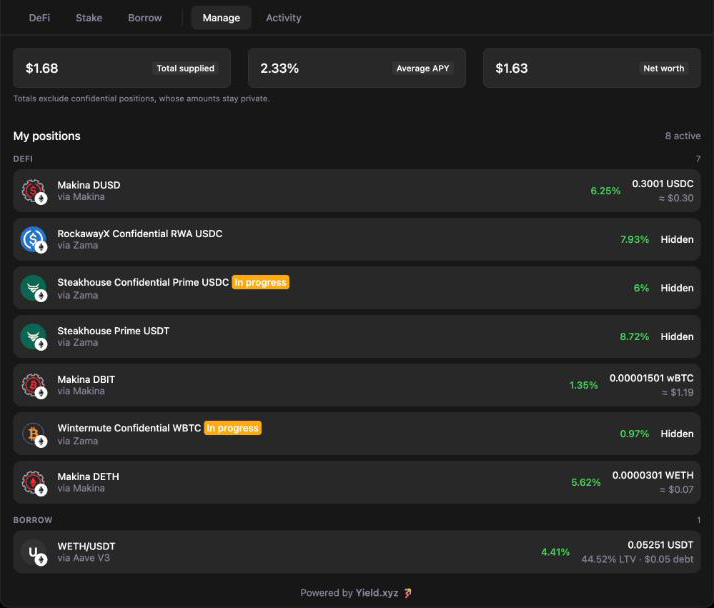
Task: Open the DeFi tab
Action: [x=39, y=18]
